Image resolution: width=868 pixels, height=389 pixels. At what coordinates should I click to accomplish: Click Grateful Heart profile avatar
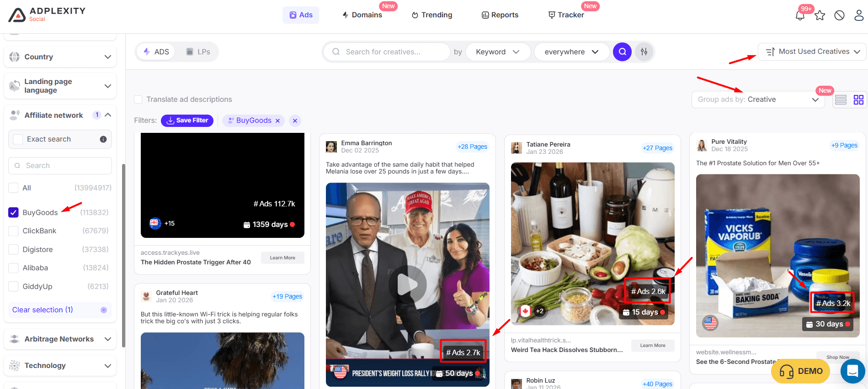pyautogui.click(x=146, y=296)
